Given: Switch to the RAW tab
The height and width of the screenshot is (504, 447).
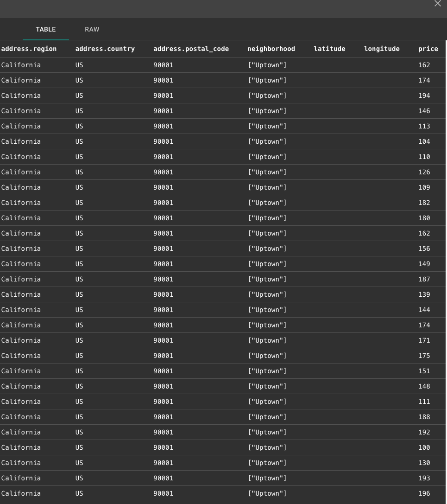Looking at the screenshot, I should 92,29.
